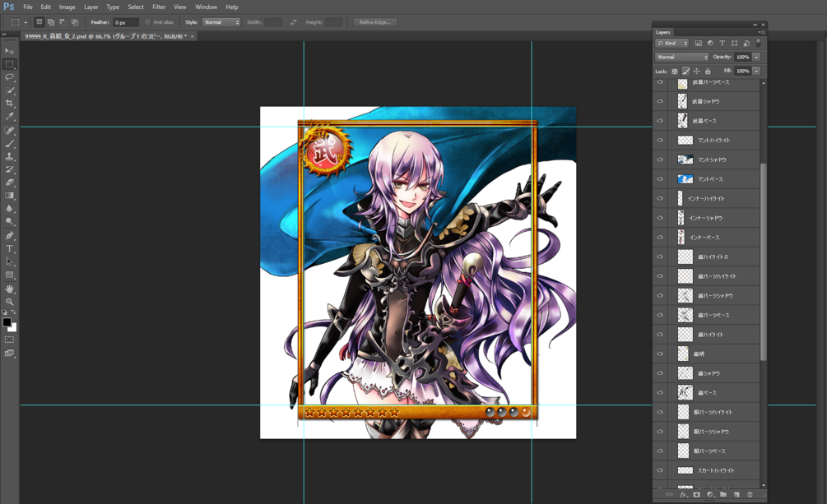Image resolution: width=827 pixels, height=504 pixels.
Task: Hide the スカートハイライト layer
Action: [660, 470]
